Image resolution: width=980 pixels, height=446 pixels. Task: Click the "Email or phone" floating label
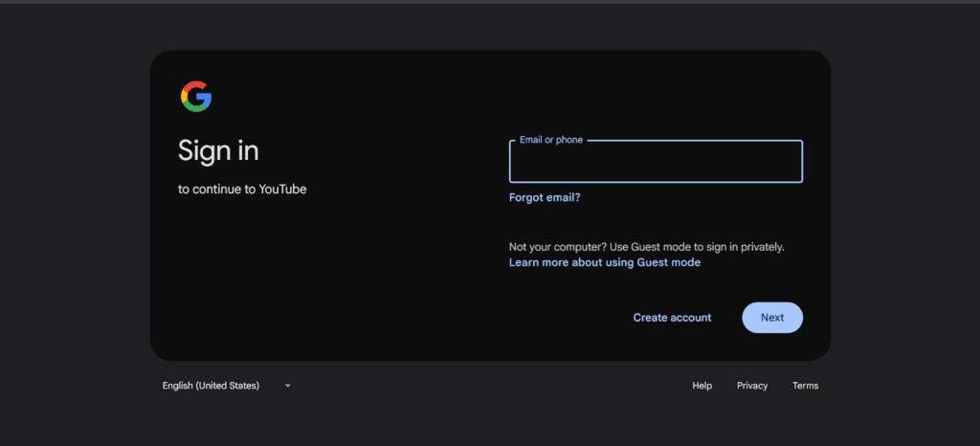(x=550, y=140)
